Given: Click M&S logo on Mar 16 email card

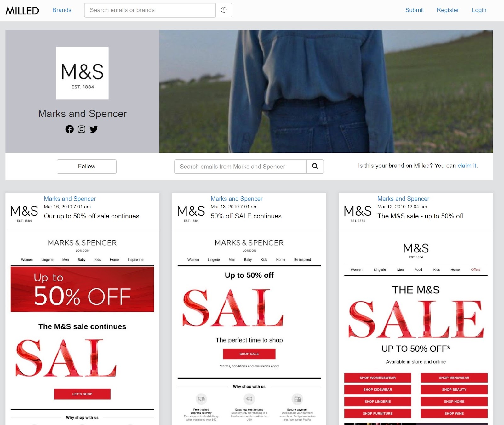Looking at the screenshot, I should pos(24,213).
